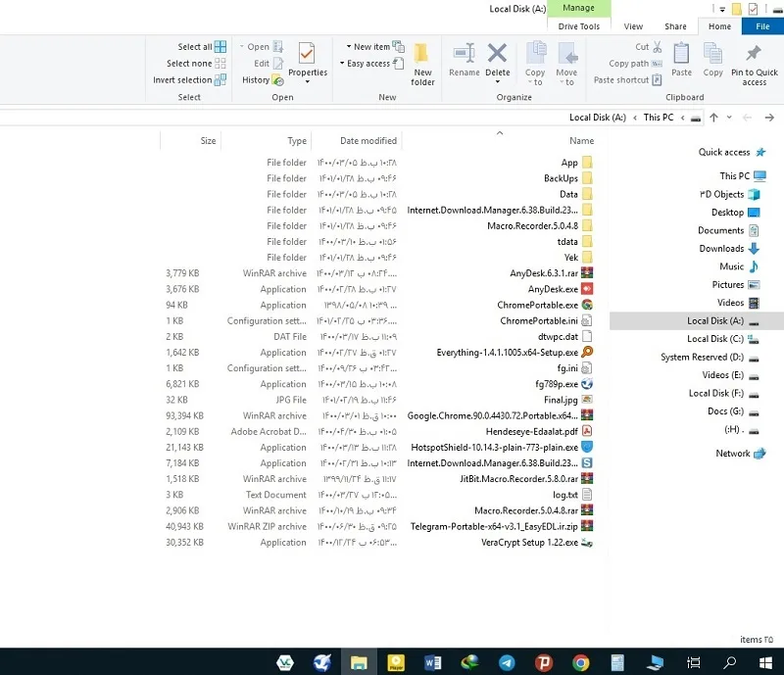This screenshot has width=784, height=675.
Task: Click the Properties checkmark icon
Action: [307, 53]
